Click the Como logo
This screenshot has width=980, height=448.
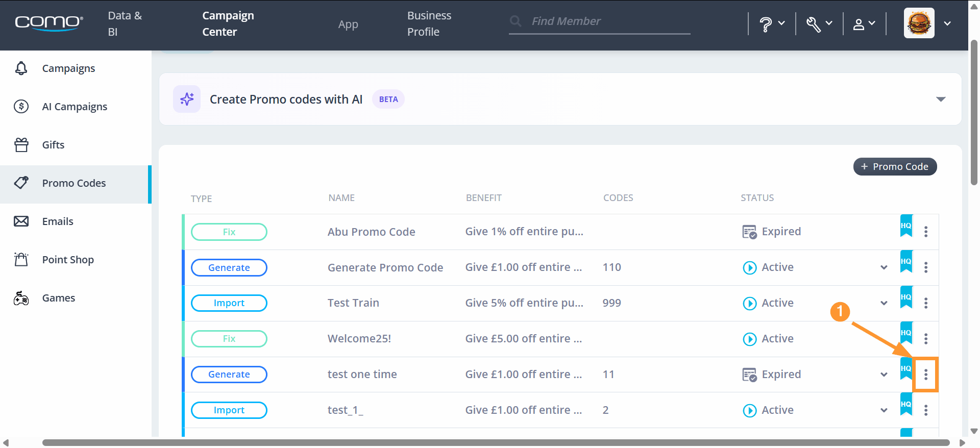(49, 23)
